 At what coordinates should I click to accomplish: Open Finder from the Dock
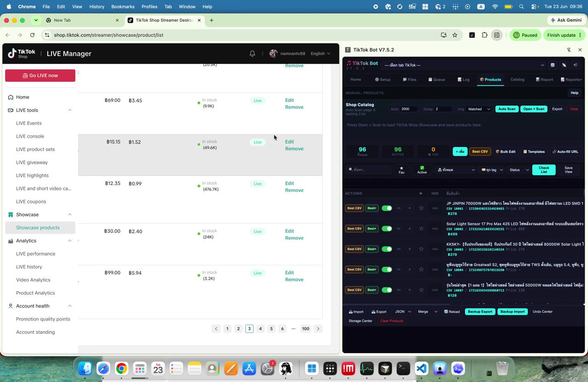pyautogui.click(x=85, y=369)
